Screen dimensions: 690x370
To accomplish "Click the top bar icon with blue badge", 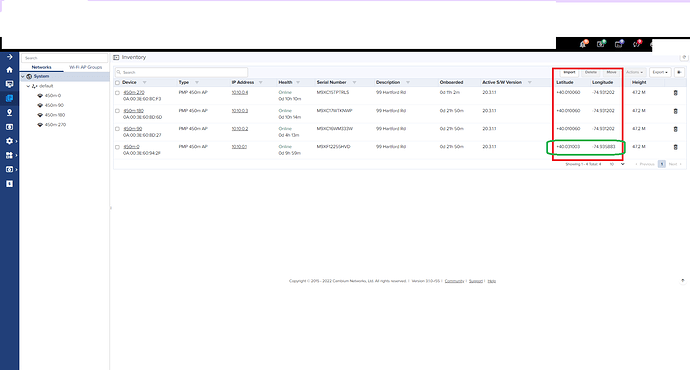I will [619, 44].
